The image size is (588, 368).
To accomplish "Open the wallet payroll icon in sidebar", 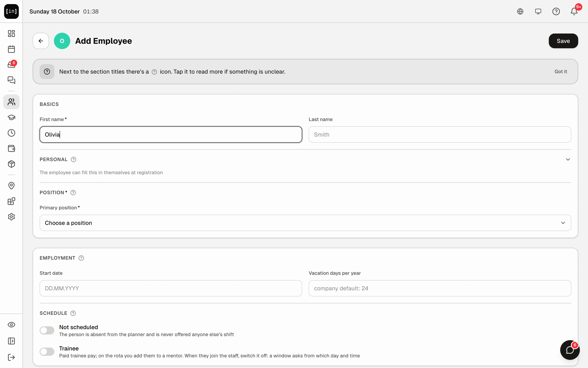I will click(11, 148).
